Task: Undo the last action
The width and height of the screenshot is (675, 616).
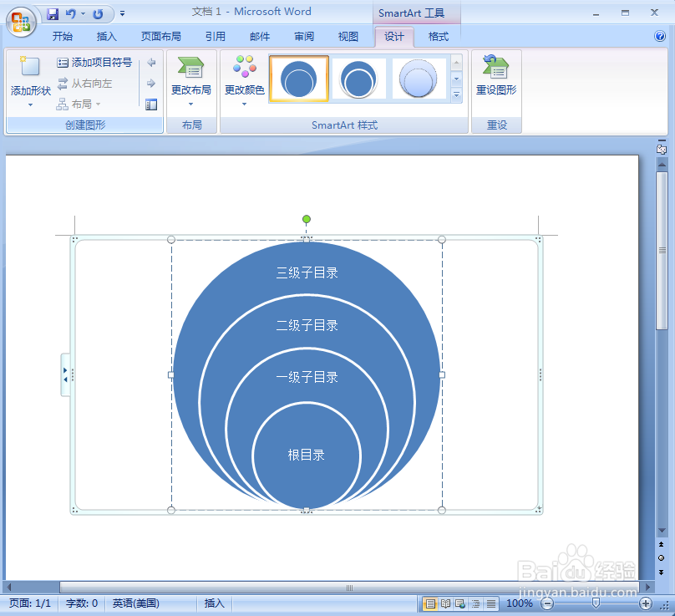Action: pos(70,13)
